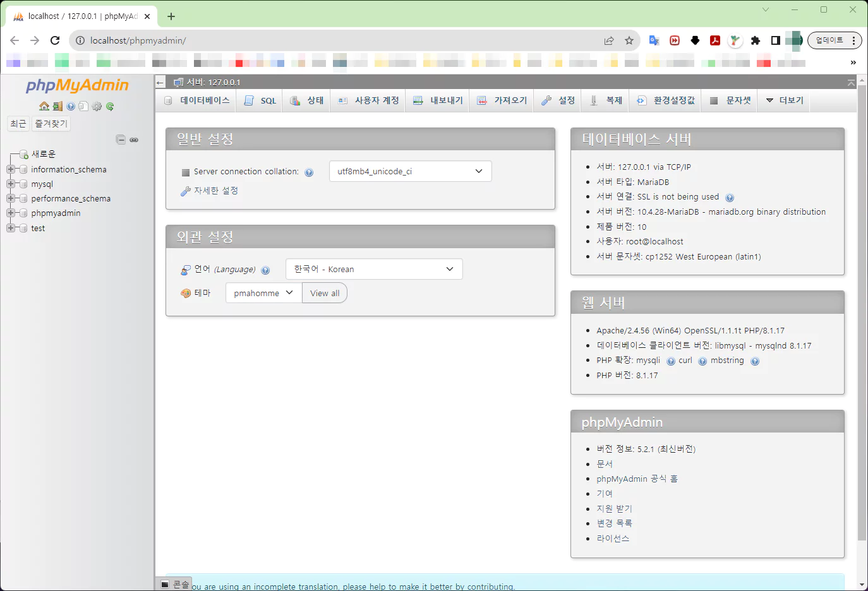Open the Language dropdown showing Korean
Screen dimensions: 868x591
374,269
